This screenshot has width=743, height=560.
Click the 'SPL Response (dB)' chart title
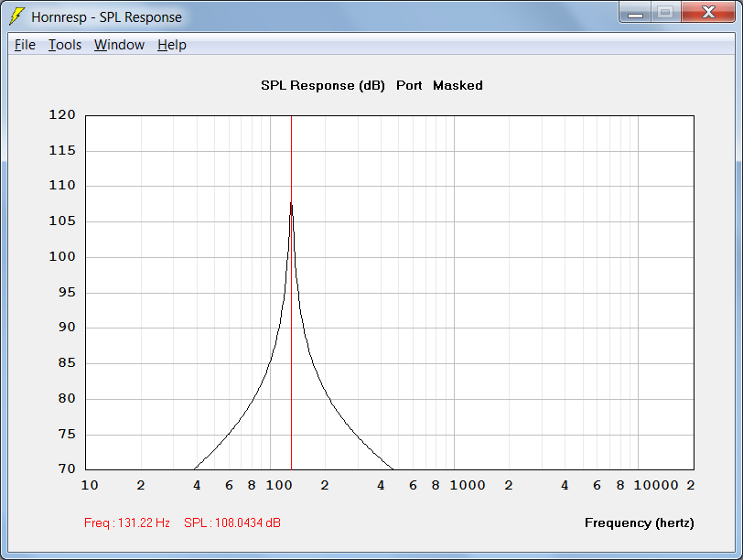(x=323, y=85)
